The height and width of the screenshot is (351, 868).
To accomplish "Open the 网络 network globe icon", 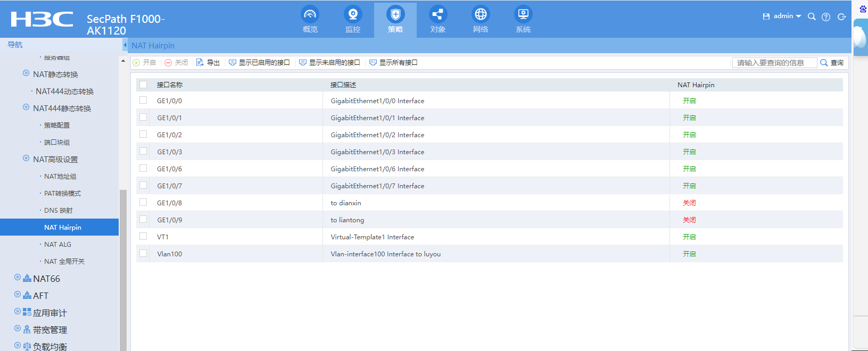I will [481, 14].
